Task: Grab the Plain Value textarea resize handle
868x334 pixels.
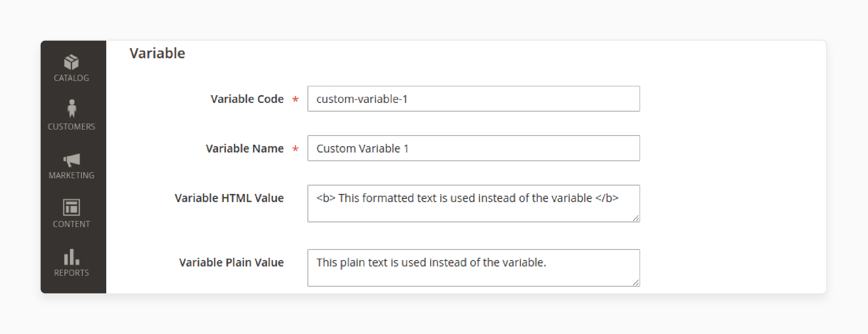Action: click(635, 282)
